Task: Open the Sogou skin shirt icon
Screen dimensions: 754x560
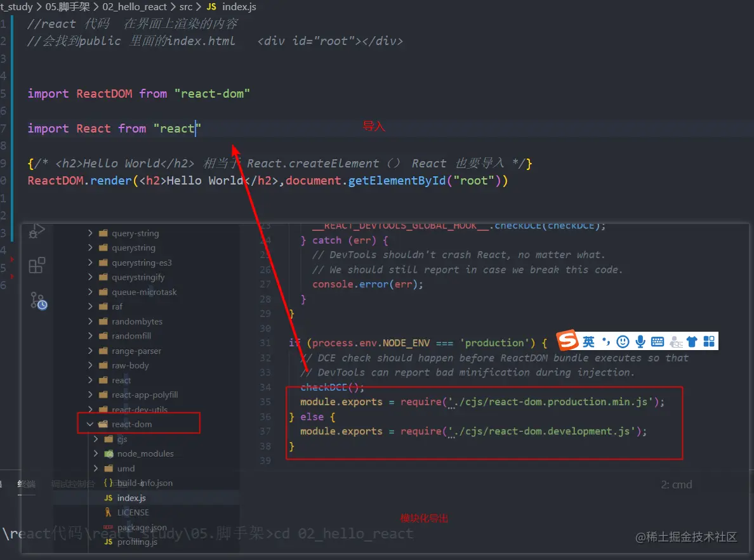Action: click(x=692, y=342)
